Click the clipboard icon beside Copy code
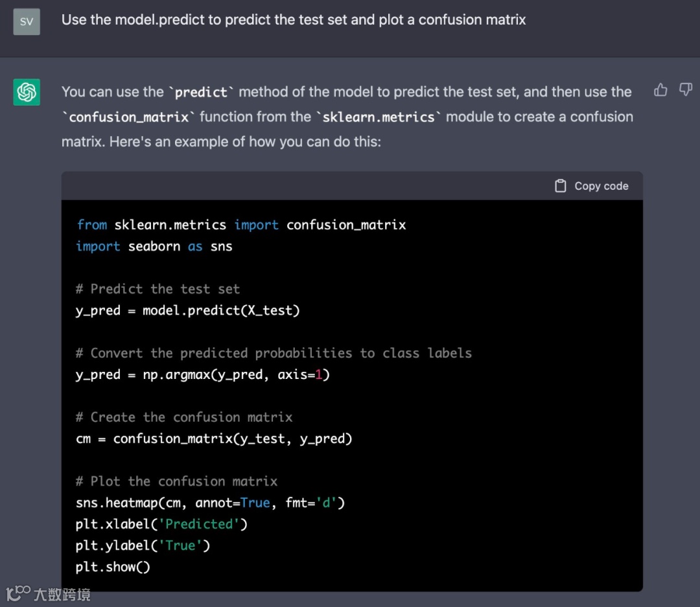 pos(561,186)
